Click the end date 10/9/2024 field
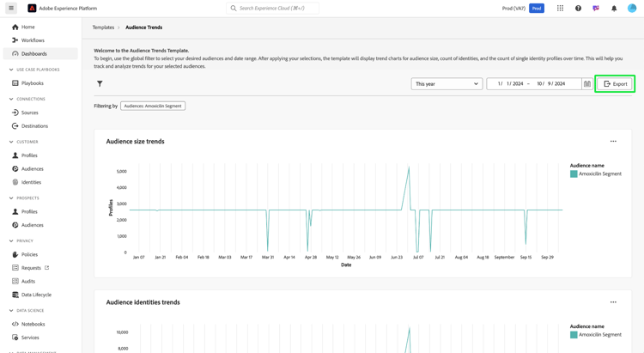This screenshot has width=644, height=353. point(551,84)
